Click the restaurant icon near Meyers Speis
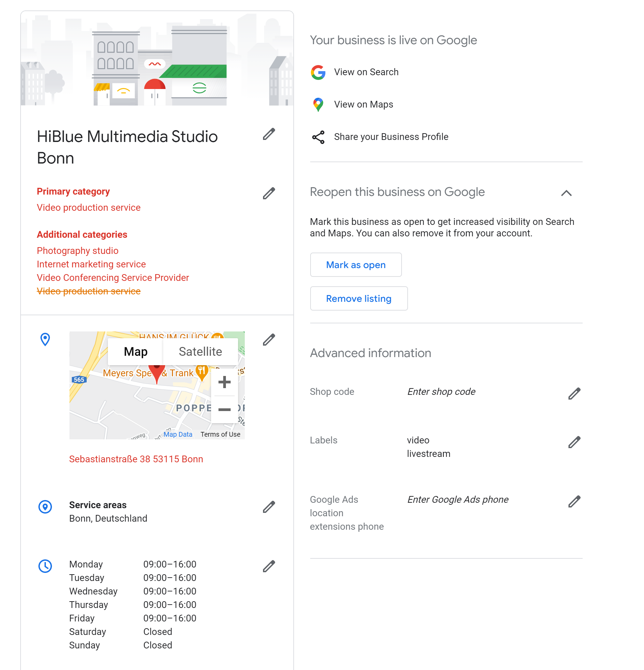 pyautogui.click(x=202, y=372)
